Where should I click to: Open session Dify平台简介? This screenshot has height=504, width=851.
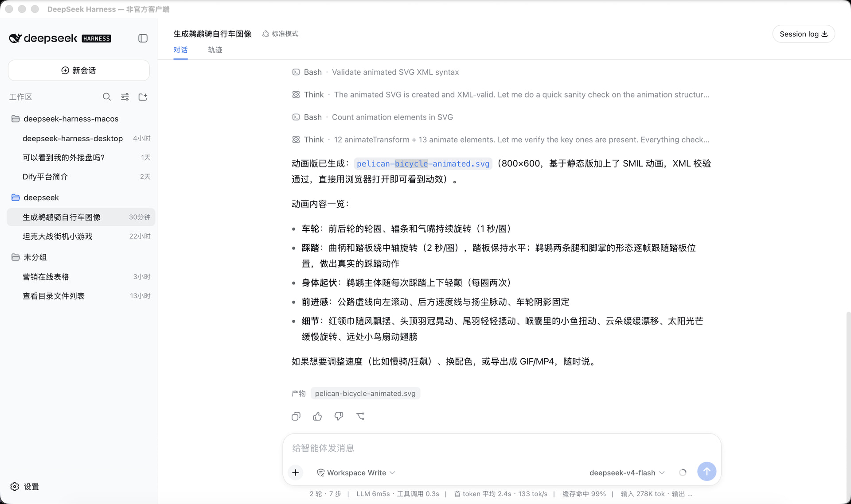[x=81, y=177]
